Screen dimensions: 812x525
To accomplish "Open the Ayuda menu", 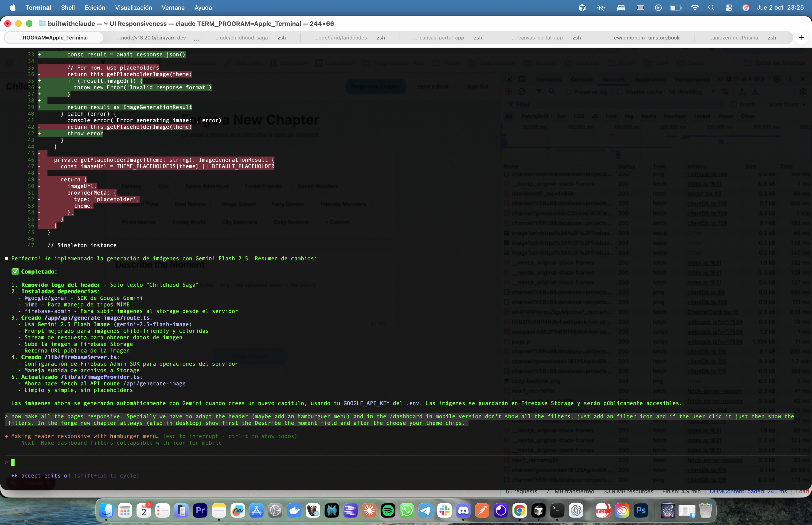I will click(203, 8).
